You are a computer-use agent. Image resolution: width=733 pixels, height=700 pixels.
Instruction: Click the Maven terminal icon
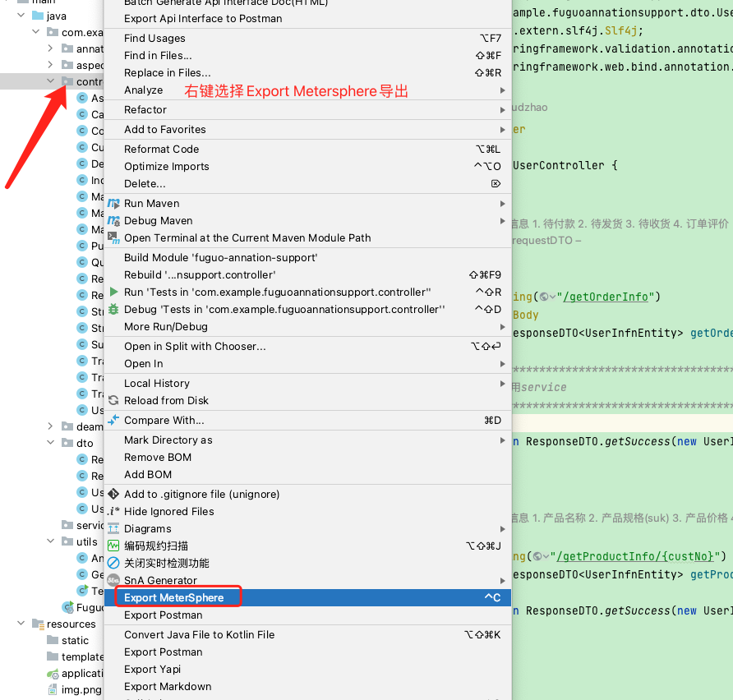point(113,237)
